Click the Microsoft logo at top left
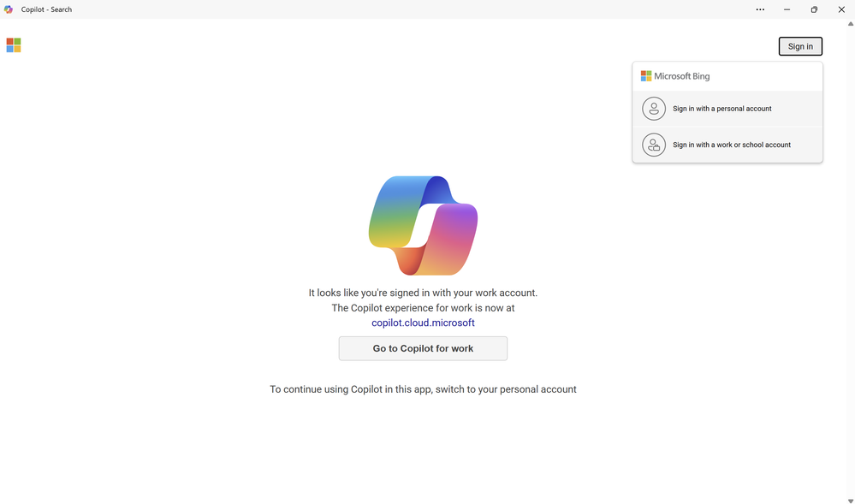855x504 pixels. coord(14,45)
